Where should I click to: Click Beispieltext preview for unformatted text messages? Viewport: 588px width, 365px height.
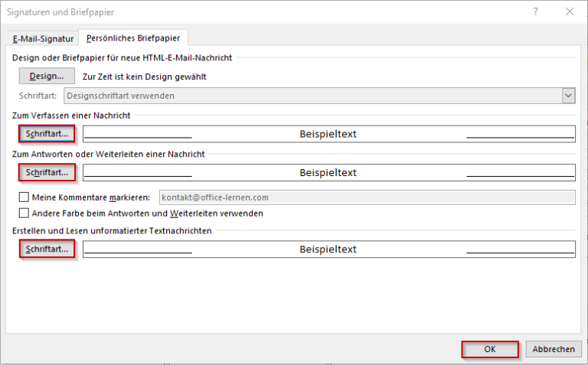click(x=328, y=249)
